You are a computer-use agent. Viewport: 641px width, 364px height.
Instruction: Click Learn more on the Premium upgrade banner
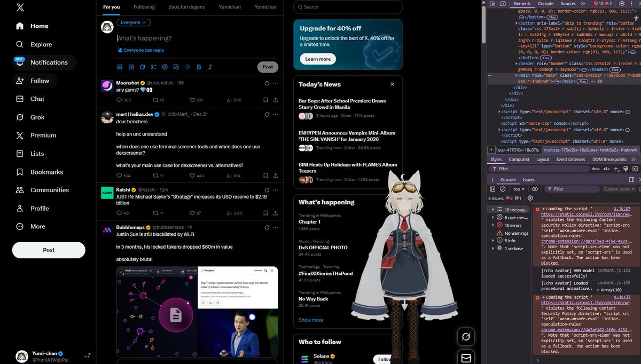tap(317, 59)
